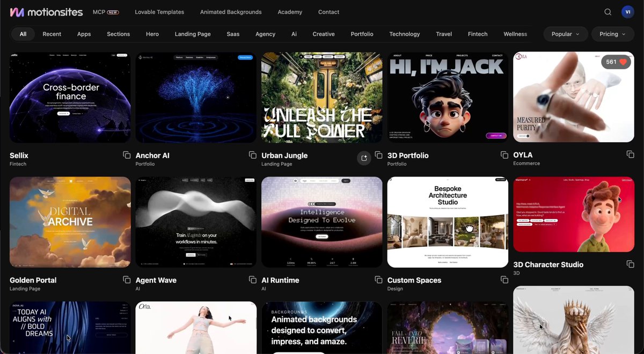
Task: Copy the OYLA template
Action: coord(631,154)
